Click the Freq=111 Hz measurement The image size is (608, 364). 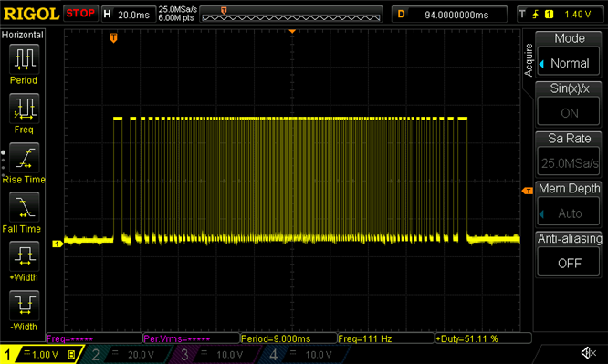coord(386,338)
